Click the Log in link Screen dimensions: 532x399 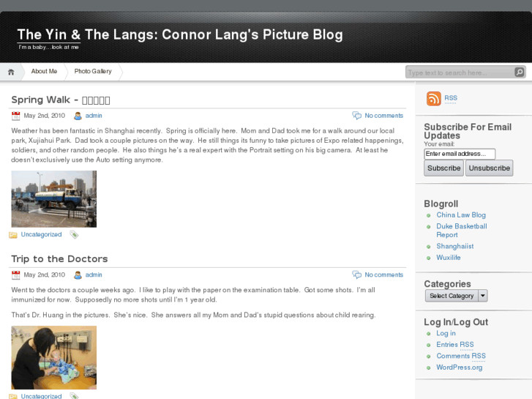click(446, 333)
